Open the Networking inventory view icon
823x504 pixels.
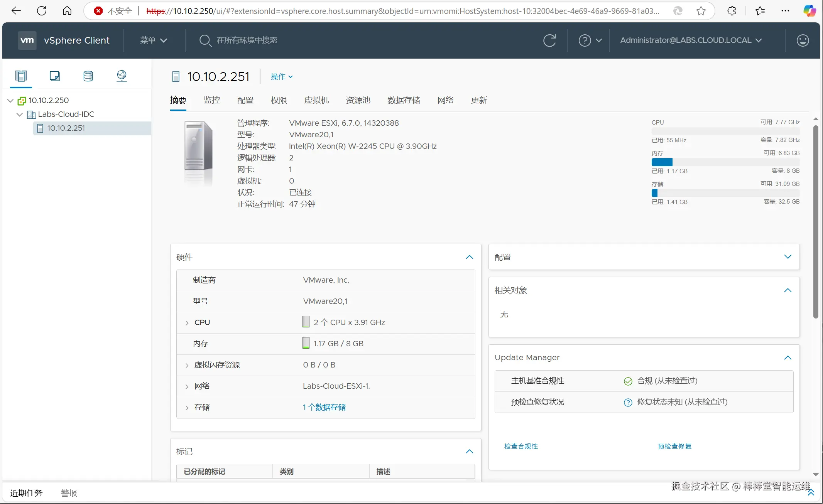122,76
